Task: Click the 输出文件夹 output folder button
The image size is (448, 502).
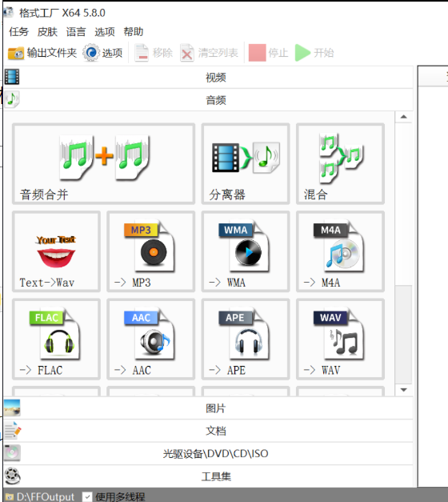Action: click(42, 53)
